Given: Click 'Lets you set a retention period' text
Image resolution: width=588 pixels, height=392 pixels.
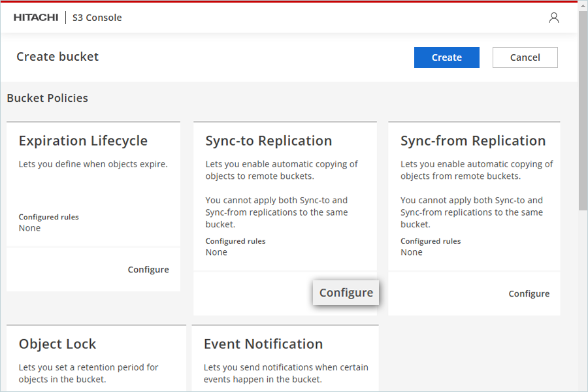Looking at the screenshot, I should (88, 367).
